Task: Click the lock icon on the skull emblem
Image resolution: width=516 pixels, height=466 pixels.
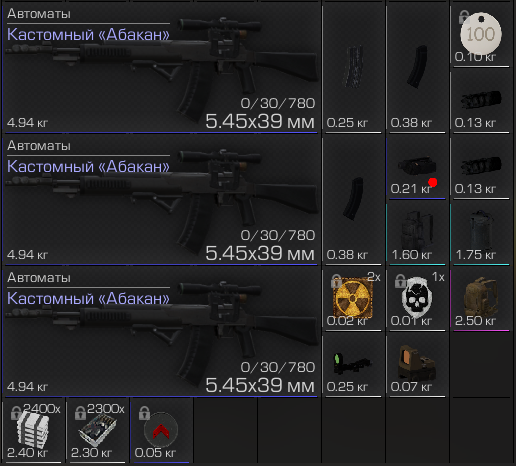Action: [x=400, y=281]
